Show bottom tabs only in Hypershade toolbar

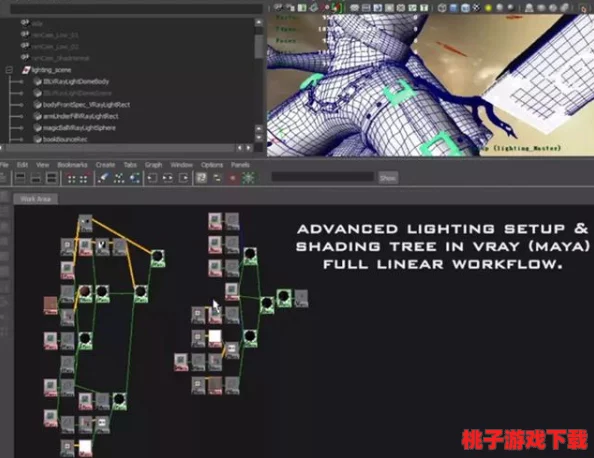(36, 178)
